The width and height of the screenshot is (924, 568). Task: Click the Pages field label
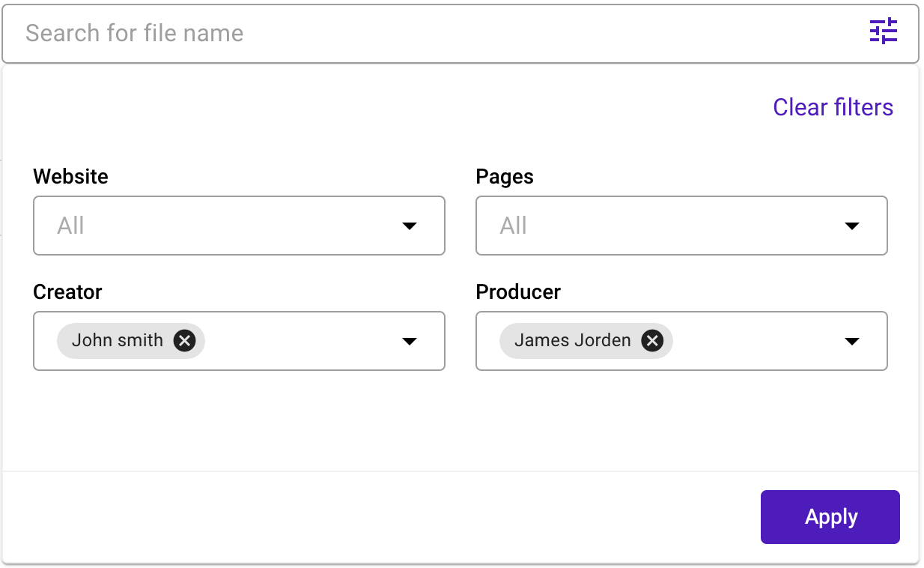[x=505, y=177]
